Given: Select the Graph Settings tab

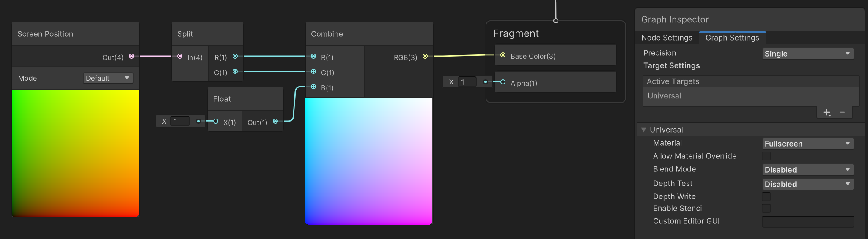Looking at the screenshot, I should tap(732, 38).
